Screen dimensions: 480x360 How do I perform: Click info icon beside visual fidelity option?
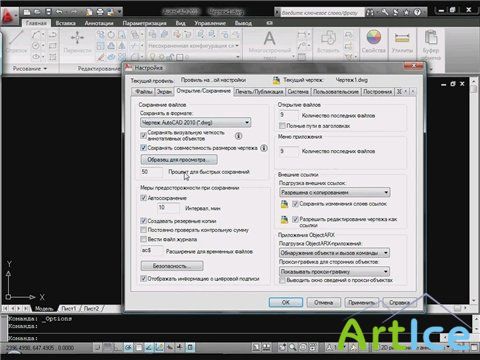click(238, 136)
